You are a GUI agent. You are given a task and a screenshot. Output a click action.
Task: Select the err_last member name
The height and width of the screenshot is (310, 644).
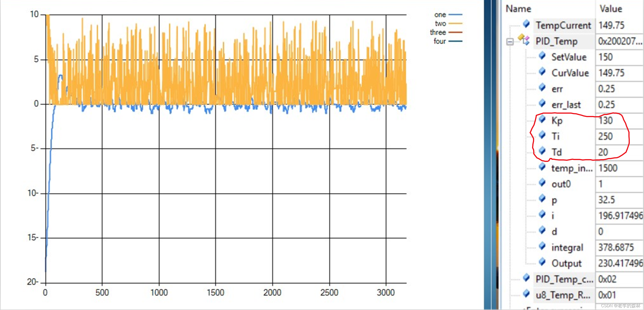click(566, 105)
